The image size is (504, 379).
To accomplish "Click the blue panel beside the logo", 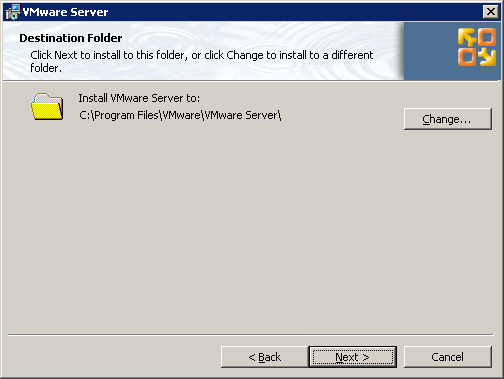I will 430,51.
